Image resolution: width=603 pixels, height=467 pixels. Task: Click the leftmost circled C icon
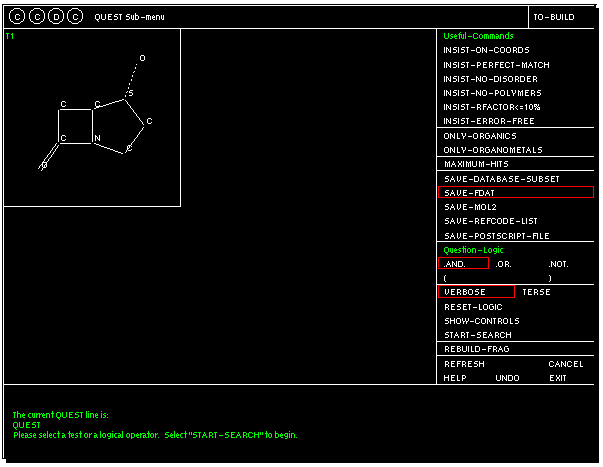coord(17,17)
